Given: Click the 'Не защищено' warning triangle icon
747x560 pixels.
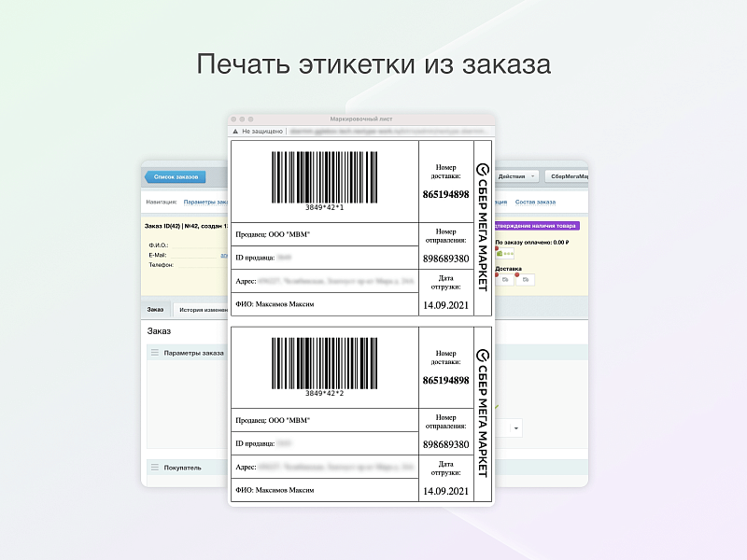Looking at the screenshot, I should point(235,132).
